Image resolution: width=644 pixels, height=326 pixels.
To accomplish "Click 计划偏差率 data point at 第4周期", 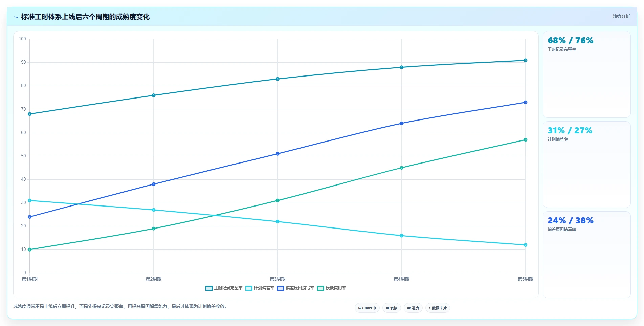I will point(401,236).
